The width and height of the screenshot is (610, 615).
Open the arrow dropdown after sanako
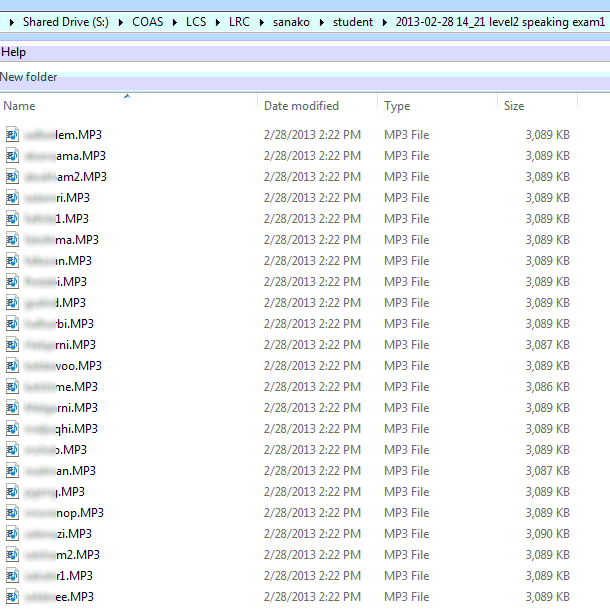point(324,21)
